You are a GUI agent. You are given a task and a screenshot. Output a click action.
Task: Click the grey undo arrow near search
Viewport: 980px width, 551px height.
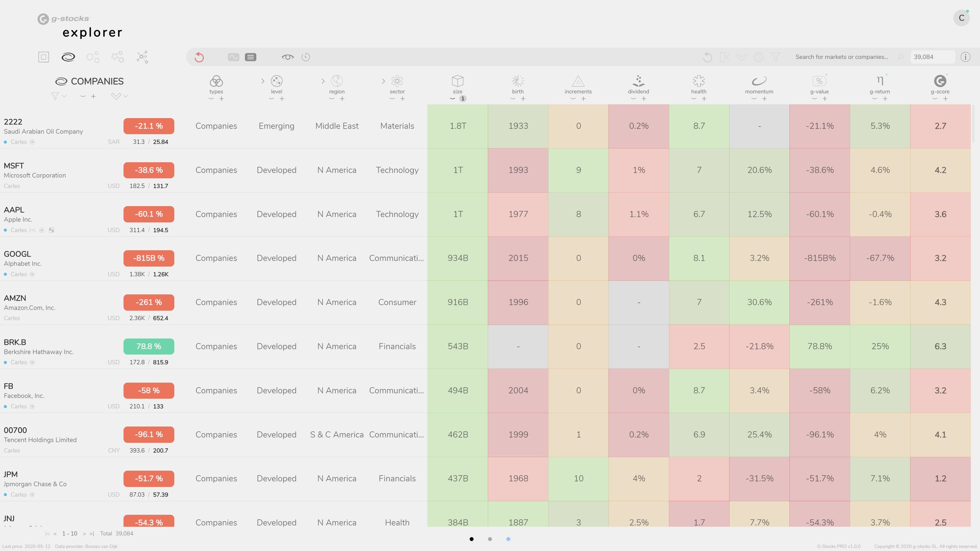tap(708, 57)
